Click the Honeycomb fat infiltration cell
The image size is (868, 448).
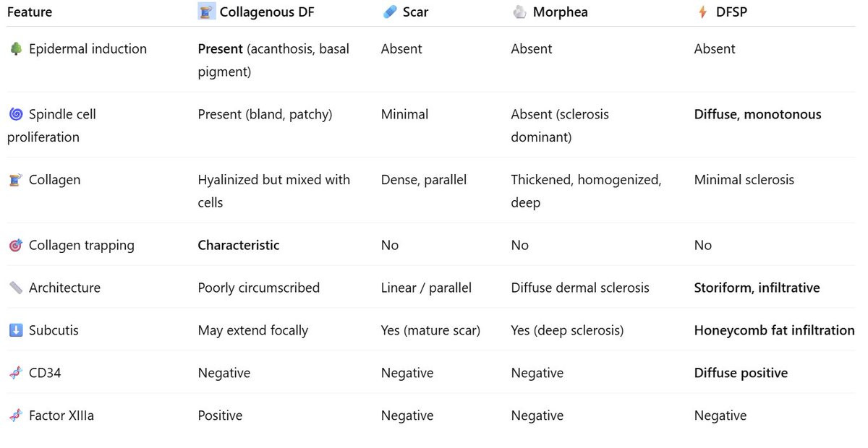[x=775, y=330]
